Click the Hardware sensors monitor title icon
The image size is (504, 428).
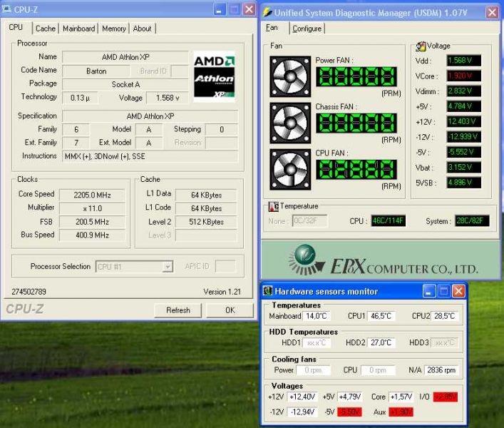coord(268,291)
